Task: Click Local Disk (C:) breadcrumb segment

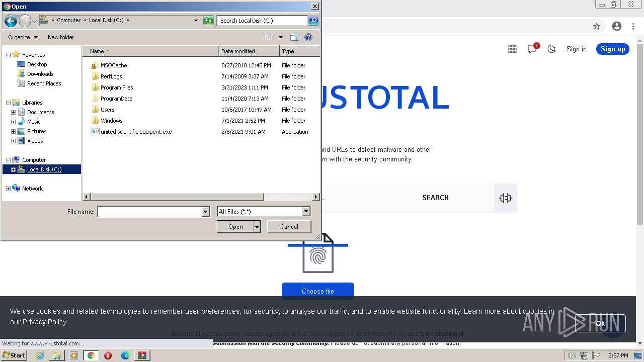Action: (106, 21)
